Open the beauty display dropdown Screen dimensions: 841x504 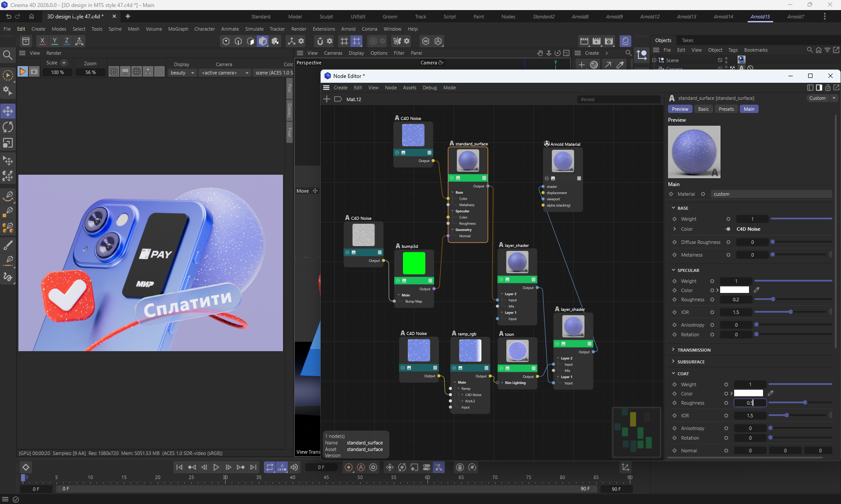(x=182, y=73)
